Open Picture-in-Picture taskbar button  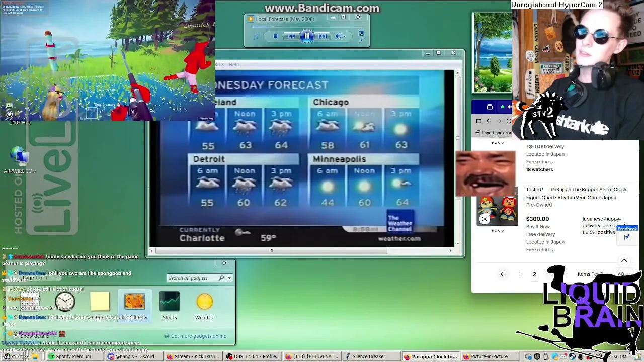(491, 357)
